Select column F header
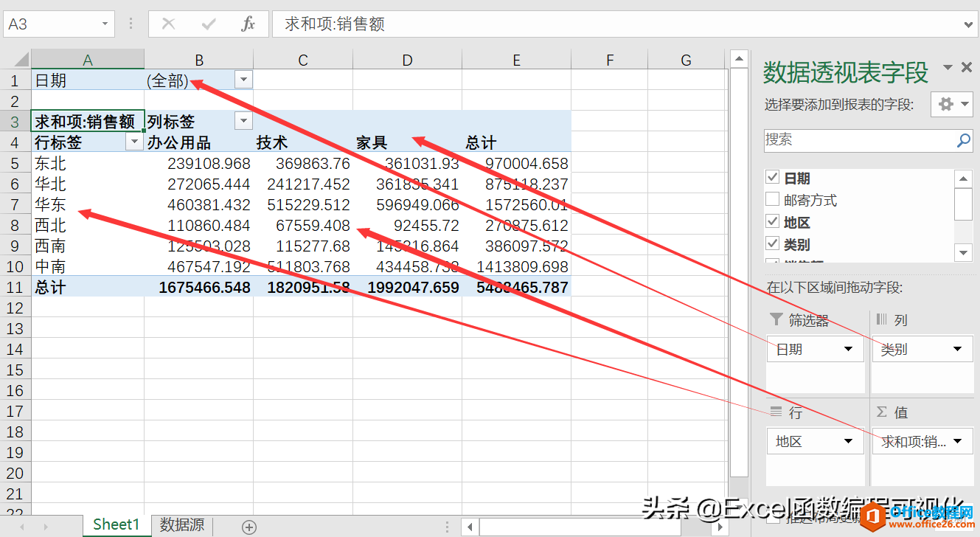Screen dimensions: 980x537 click(610, 60)
